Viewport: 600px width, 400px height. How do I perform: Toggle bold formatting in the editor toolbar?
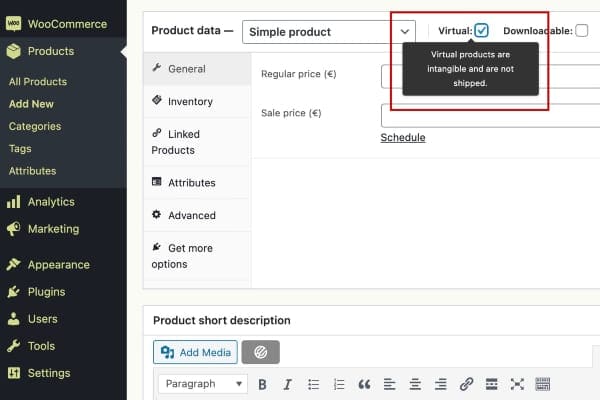click(262, 384)
